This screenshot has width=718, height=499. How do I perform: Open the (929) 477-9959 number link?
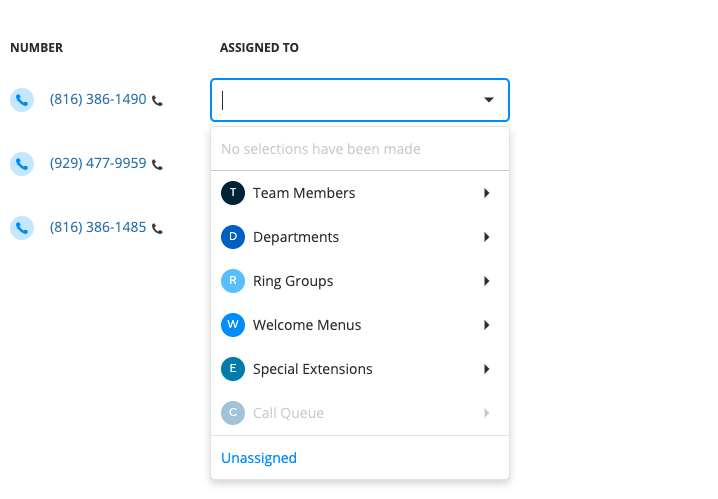click(x=98, y=163)
